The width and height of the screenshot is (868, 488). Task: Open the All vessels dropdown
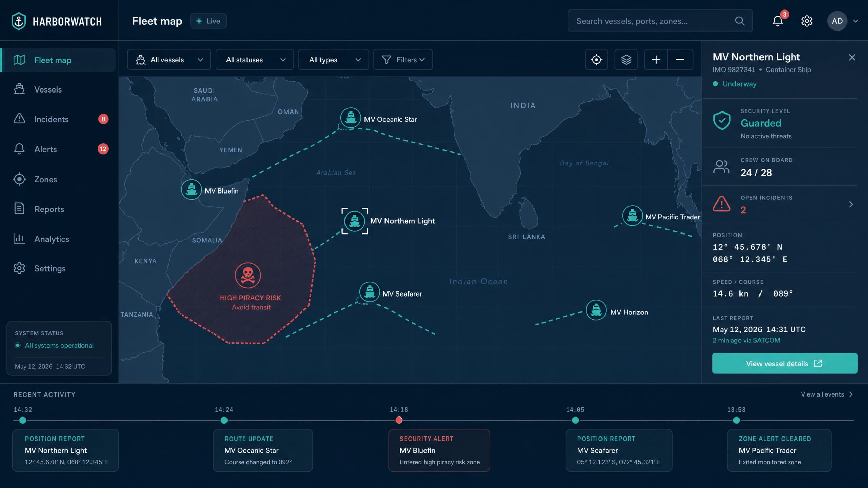[169, 60]
